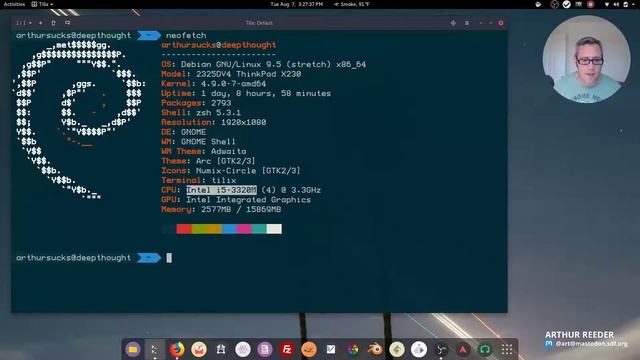640x360 pixels.
Task: Open the Files folder icon in dock
Action: coord(133,349)
